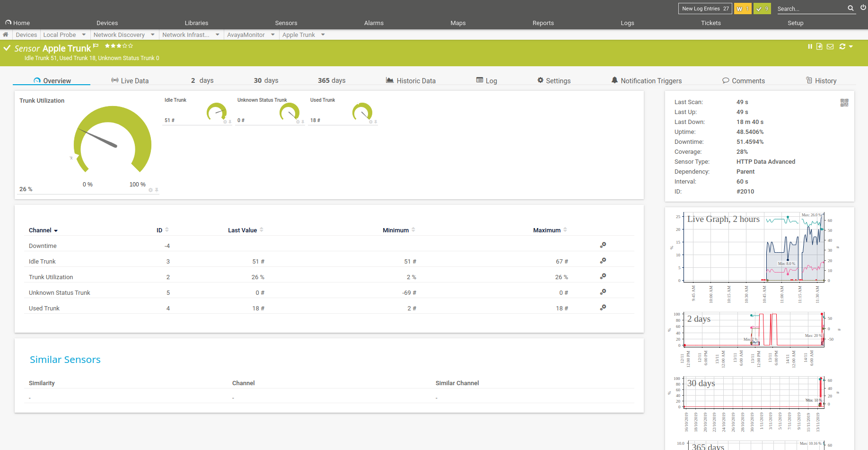Viewport: 868px width, 450px height.
Task: Click the Search input field
Action: point(810,9)
